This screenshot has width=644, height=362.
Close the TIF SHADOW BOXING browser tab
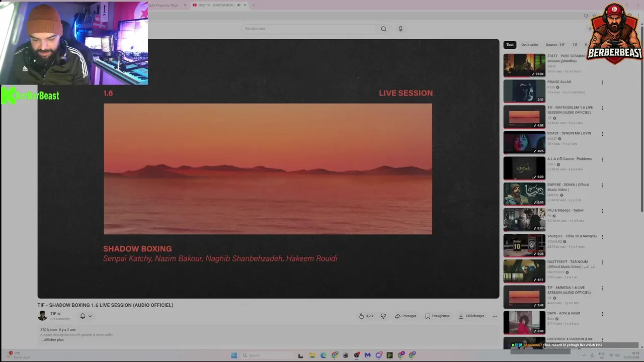tap(245, 5)
